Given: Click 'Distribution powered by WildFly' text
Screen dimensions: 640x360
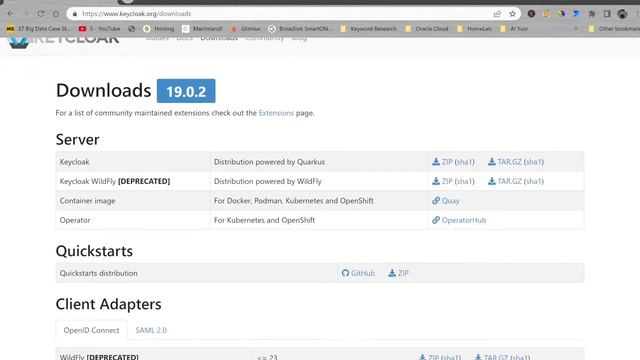Looking at the screenshot, I should coord(268,181).
